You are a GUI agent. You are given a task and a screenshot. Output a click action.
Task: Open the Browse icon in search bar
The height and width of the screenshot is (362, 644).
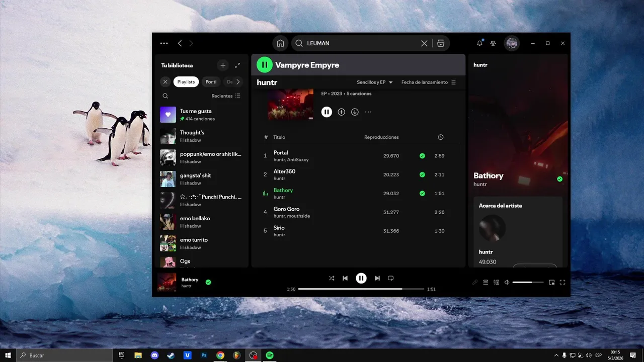441,43
